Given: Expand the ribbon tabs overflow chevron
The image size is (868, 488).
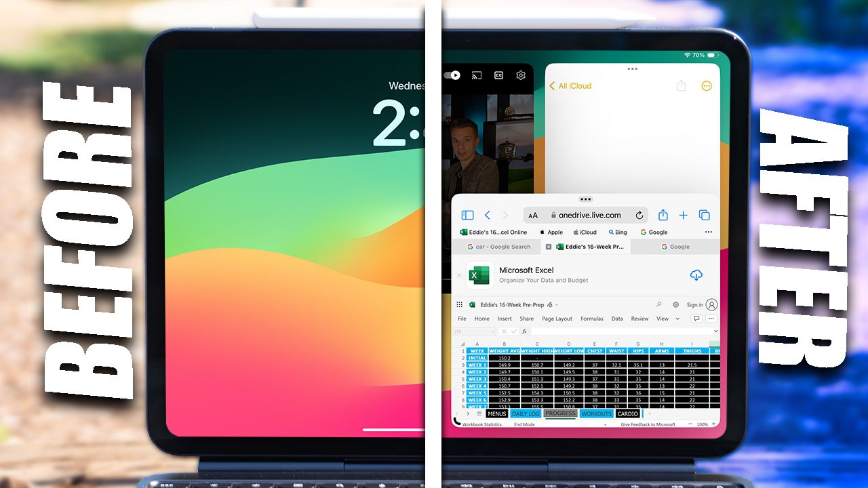Looking at the screenshot, I should 677,319.
